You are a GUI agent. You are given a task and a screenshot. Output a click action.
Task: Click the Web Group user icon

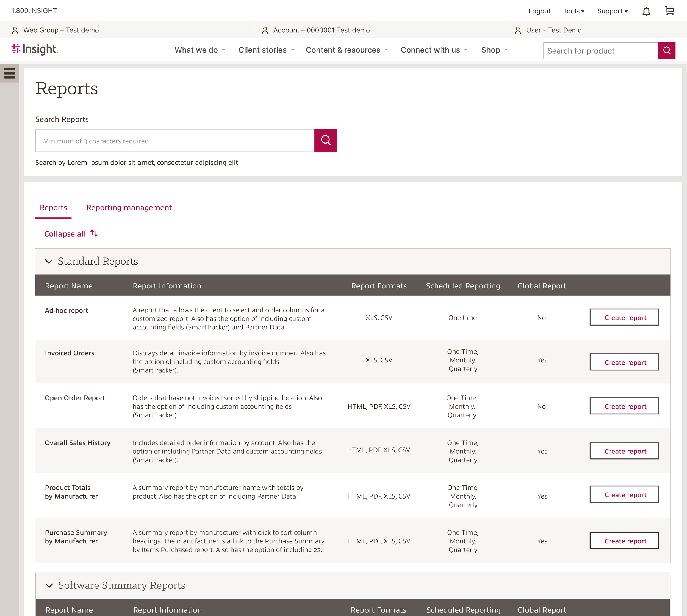(x=15, y=31)
